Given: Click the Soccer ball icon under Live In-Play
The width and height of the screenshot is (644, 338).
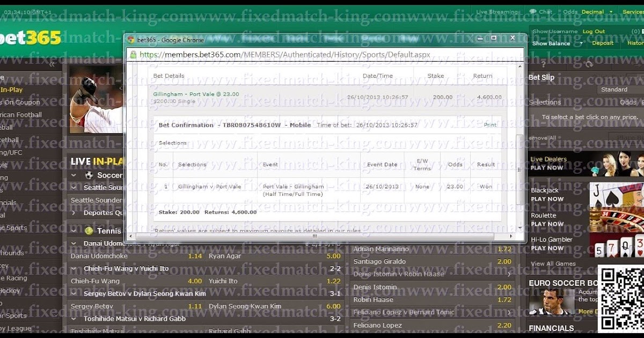Looking at the screenshot, I should click(89, 175).
